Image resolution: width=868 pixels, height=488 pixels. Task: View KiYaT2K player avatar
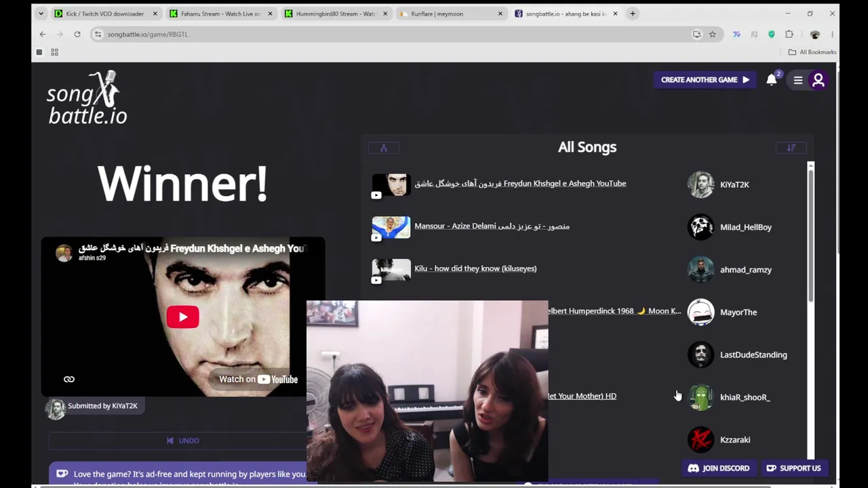pos(701,184)
